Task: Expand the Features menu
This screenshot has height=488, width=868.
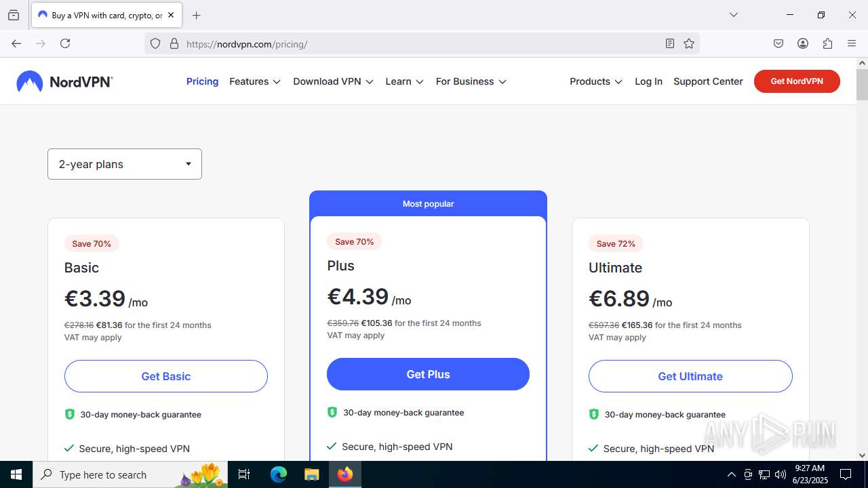Action: point(255,81)
